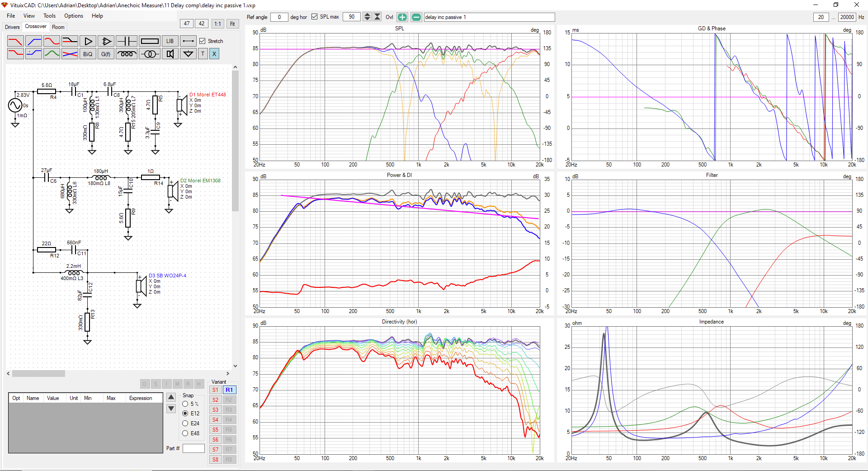Add a blue high-pass filter block

(x=33, y=41)
